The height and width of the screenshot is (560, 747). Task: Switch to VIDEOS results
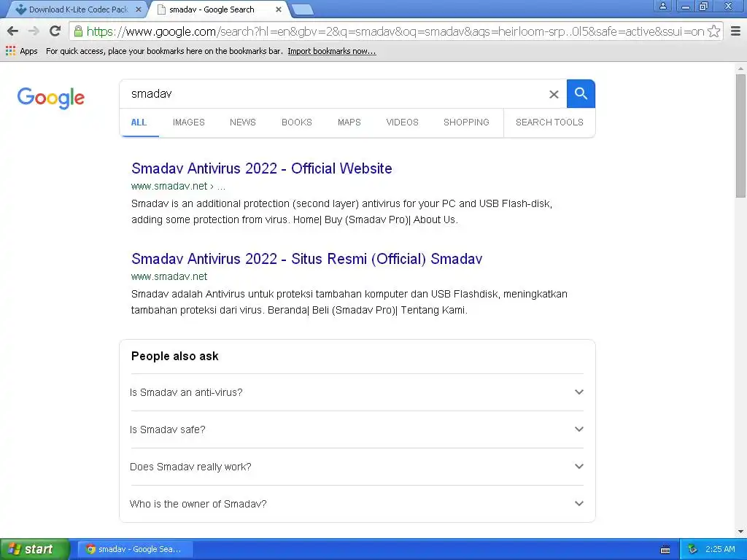click(x=403, y=122)
